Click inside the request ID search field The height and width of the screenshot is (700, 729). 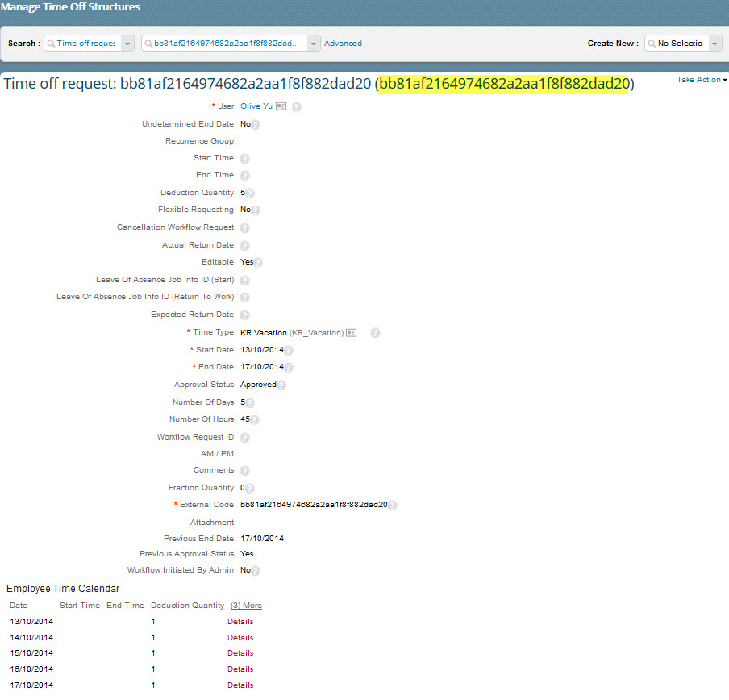pos(224,44)
